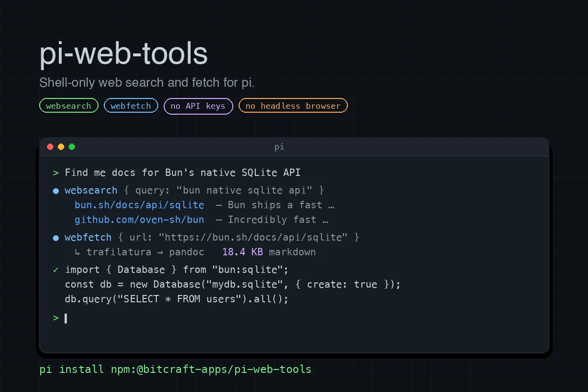Click the webfetch tool call name
The image size is (588, 392).
88,237
